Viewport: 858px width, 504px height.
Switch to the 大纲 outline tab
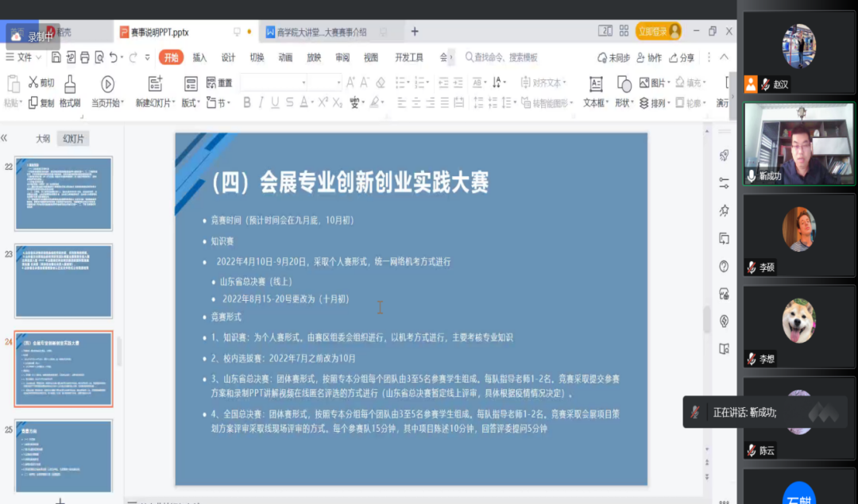click(42, 138)
